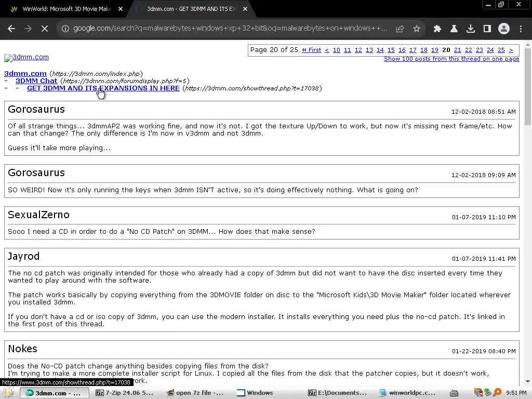Toggle the side panel icon
532x399 pixels.
pos(487,29)
